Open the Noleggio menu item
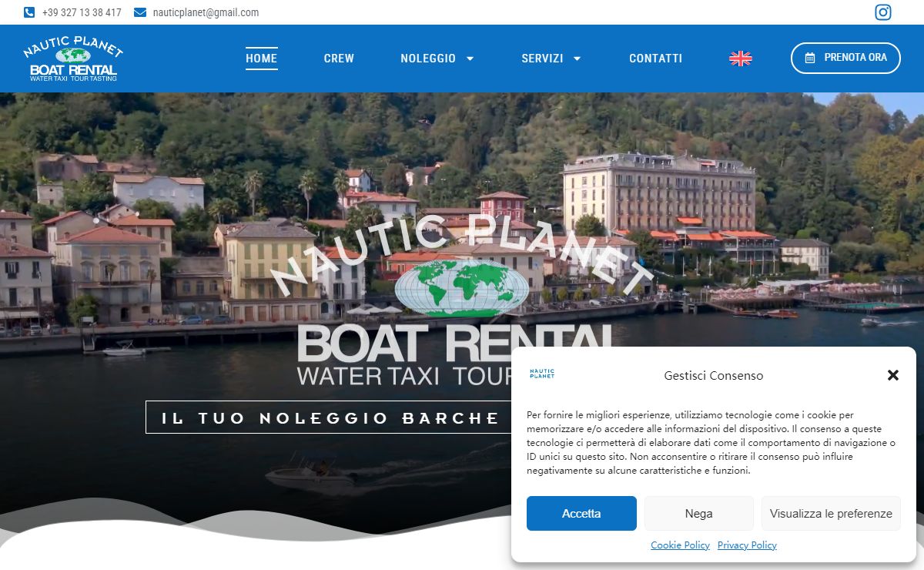Screen dimensions: 924x570 (x=428, y=58)
